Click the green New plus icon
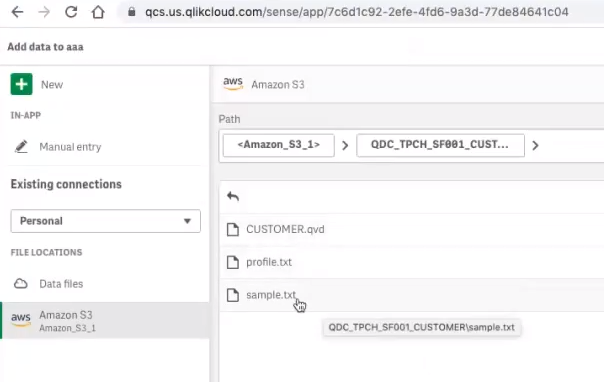 (x=22, y=84)
